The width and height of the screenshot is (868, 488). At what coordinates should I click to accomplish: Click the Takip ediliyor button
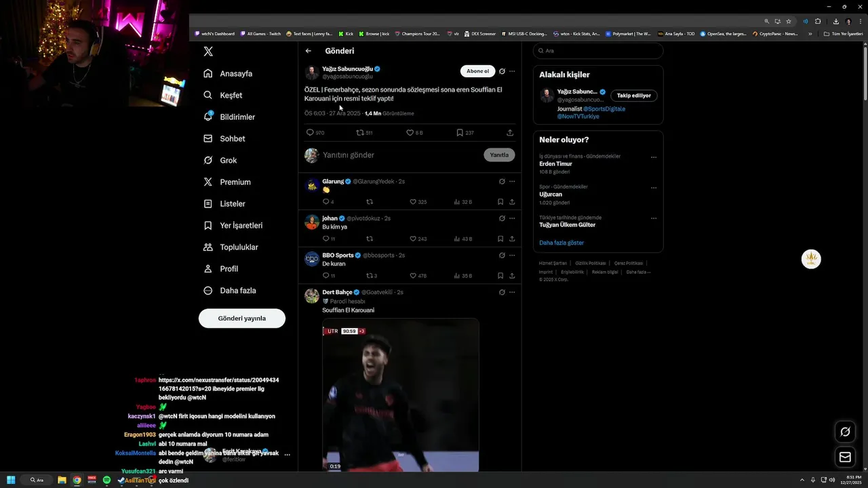pyautogui.click(x=634, y=96)
